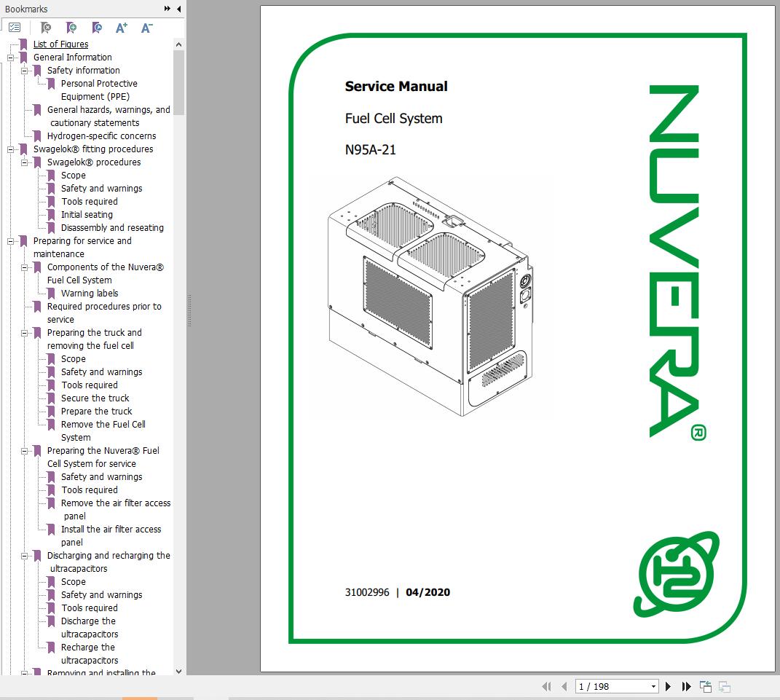Collapse the Swagelok fitting procedures branch
The width and height of the screenshot is (780, 700).
[x=9, y=149]
